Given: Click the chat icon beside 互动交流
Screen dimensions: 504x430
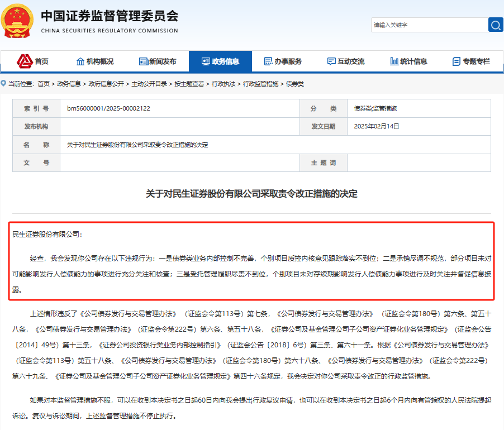Looking at the screenshot, I should click(x=331, y=61).
